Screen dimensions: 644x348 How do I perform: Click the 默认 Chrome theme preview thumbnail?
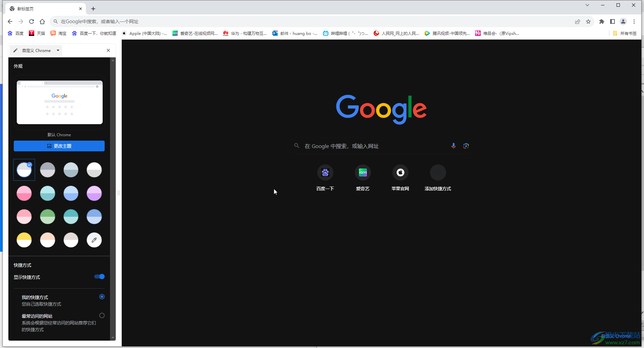point(60,102)
